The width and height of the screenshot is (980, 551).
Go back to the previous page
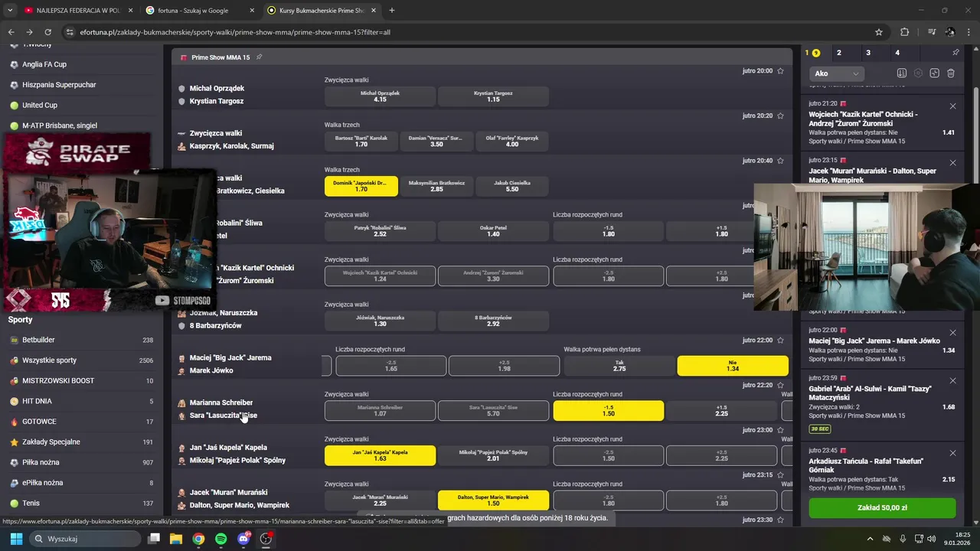[x=11, y=32]
